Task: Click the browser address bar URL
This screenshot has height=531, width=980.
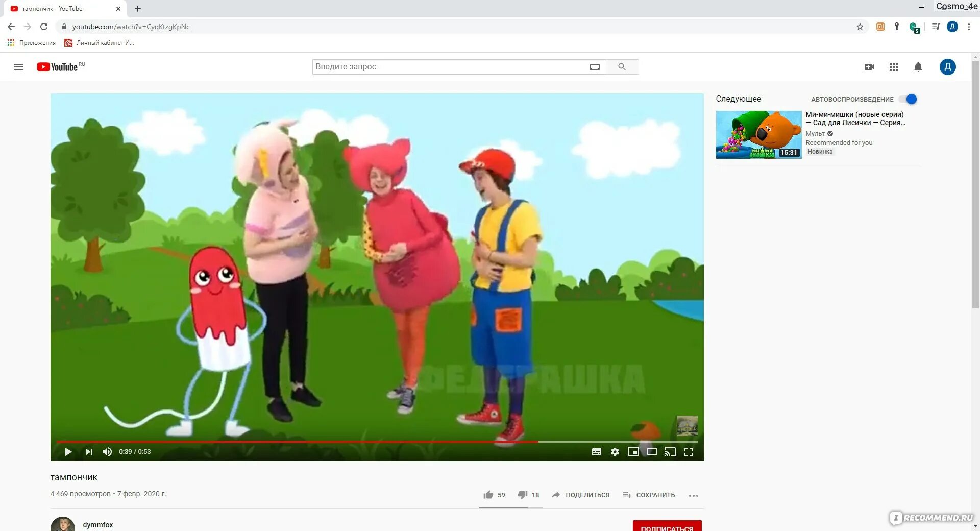Action: tap(131, 27)
